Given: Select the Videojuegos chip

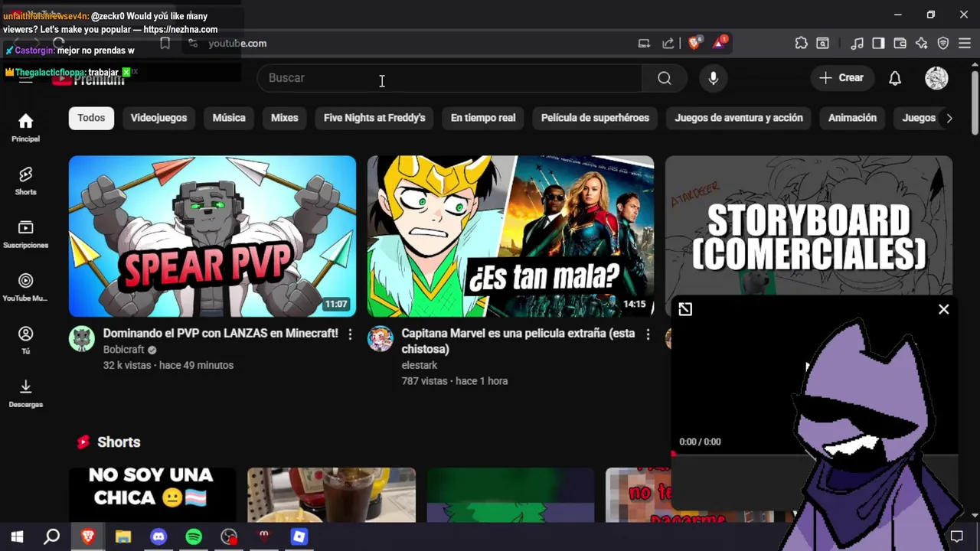Looking at the screenshot, I should tap(158, 118).
